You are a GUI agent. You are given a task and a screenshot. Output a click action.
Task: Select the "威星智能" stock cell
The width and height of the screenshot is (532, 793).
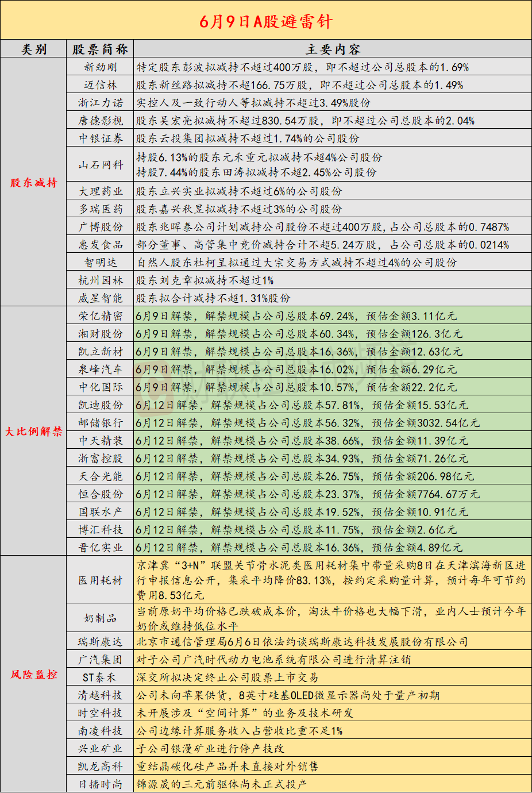(101, 298)
